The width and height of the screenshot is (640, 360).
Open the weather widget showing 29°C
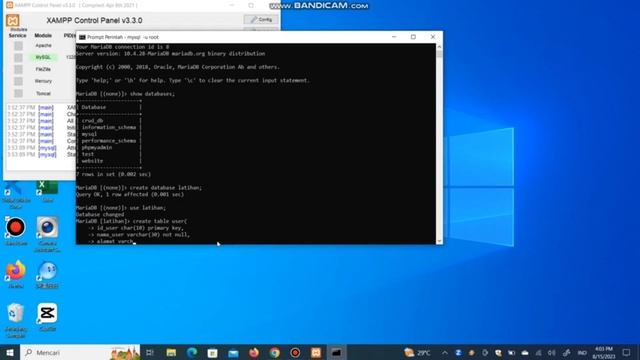pos(417,352)
